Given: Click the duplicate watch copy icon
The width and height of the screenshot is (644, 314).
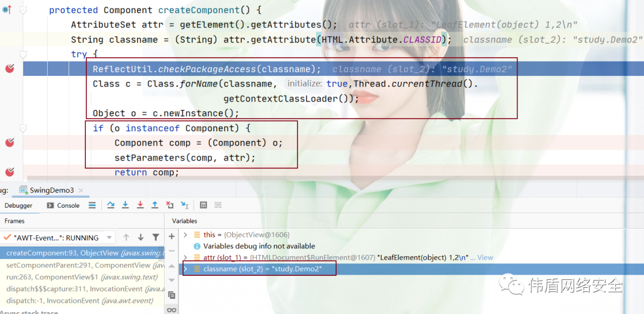Looking at the screenshot, I should pos(172,295).
